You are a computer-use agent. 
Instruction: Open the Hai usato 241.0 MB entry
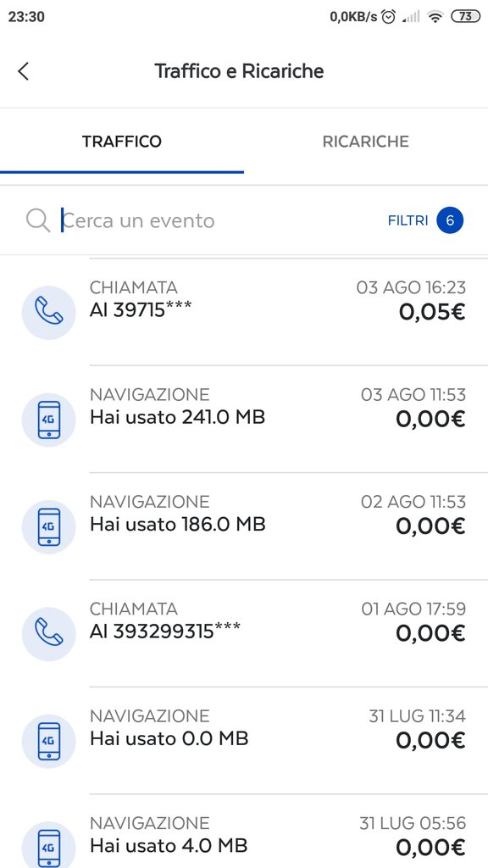[x=244, y=419]
